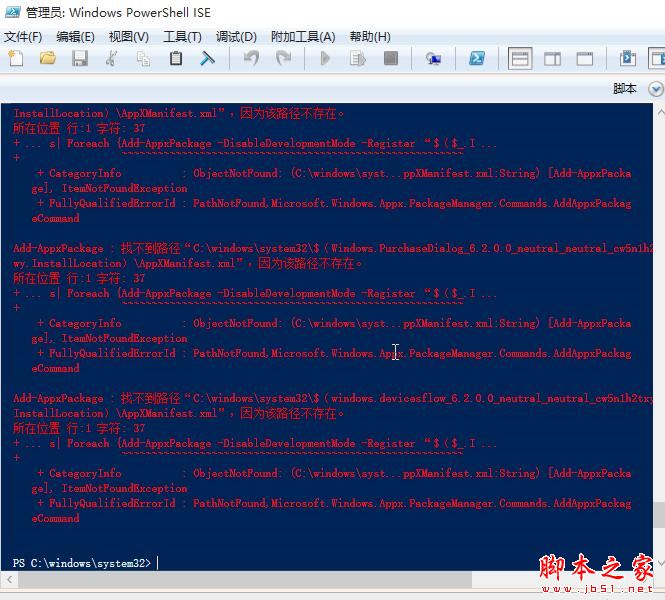The height and width of the screenshot is (600, 665).
Task: Open the 工具(T) menu
Action: point(182,37)
